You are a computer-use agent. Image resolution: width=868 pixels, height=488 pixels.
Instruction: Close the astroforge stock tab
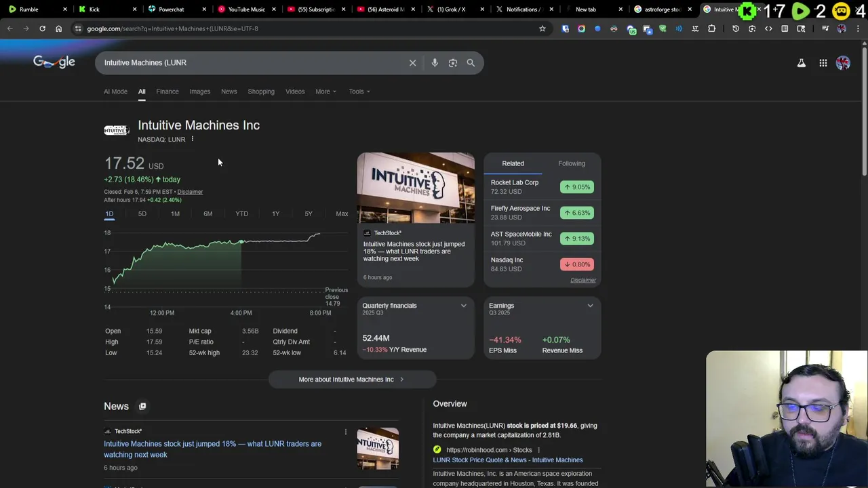tap(690, 9)
